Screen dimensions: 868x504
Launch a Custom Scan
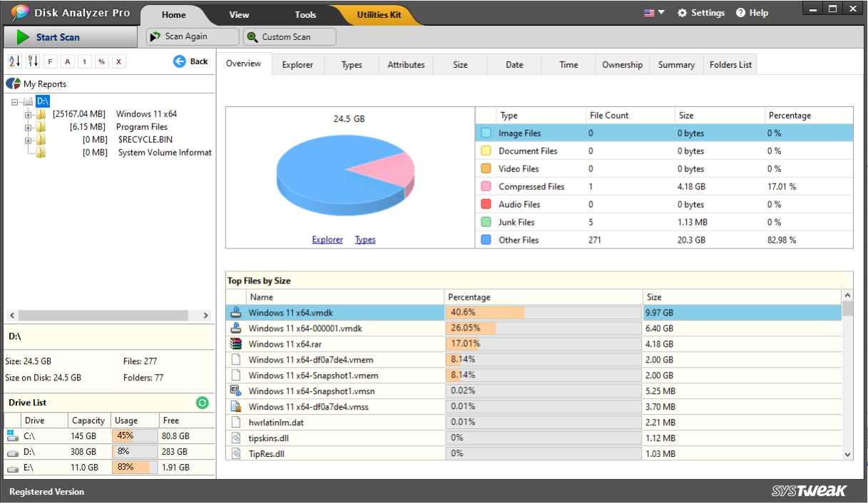289,36
